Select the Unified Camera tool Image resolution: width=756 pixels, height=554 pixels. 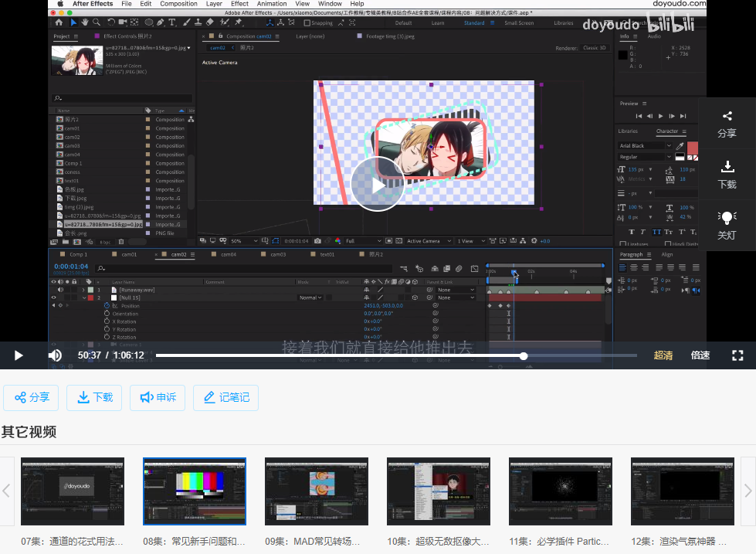click(123, 22)
